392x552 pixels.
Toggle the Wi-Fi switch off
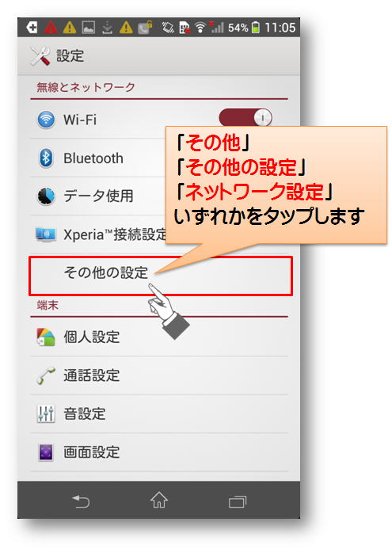tap(245, 117)
